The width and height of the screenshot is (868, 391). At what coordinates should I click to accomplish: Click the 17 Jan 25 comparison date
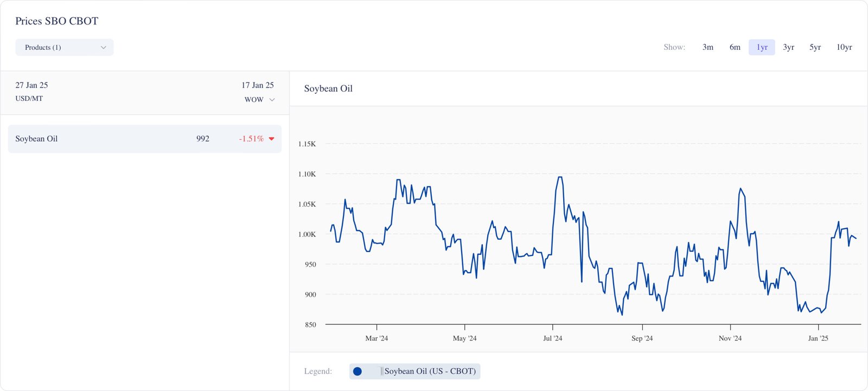(x=257, y=85)
